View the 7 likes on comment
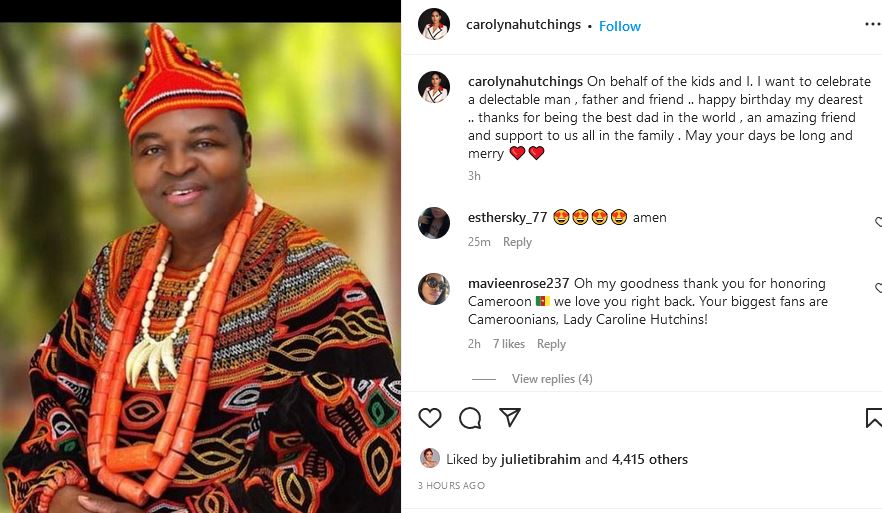 (509, 344)
